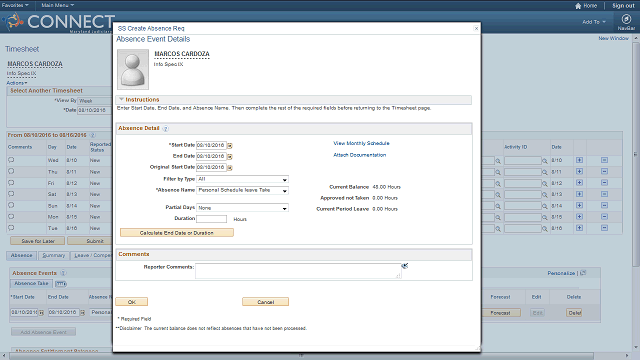Click Start Date field in dialog
Image resolution: width=640 pixels, height=360 pixels.
211,145
